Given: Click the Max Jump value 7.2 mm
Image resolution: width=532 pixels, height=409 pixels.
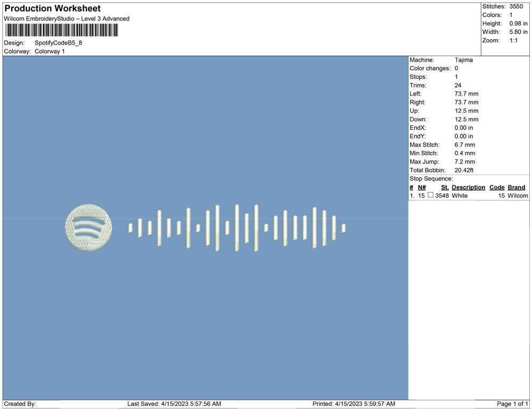Looking at the screenshot, I should 465,162.
